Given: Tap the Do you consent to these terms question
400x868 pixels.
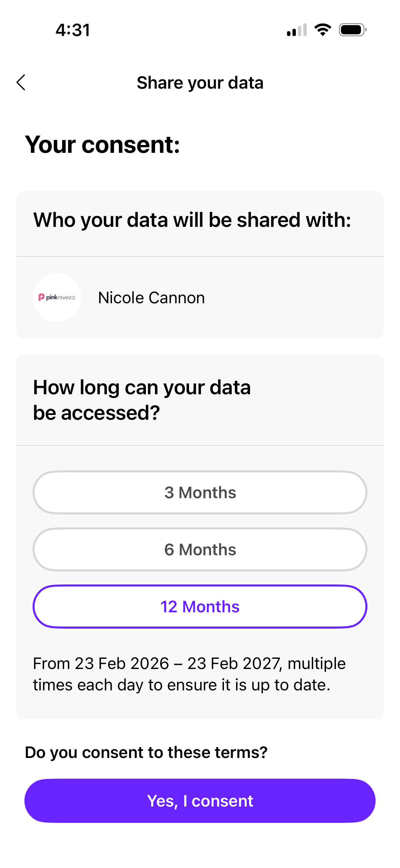Looking at the screenshot, I should 146,752.
